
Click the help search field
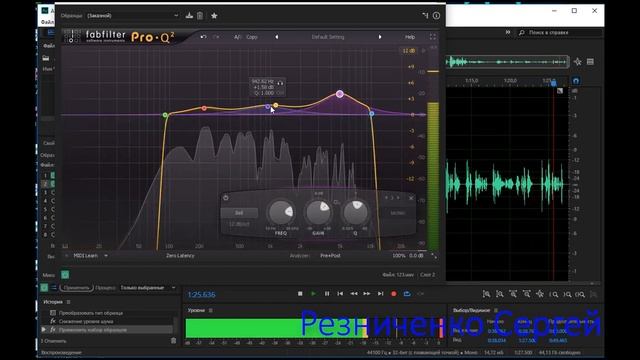tap(560, 32)
